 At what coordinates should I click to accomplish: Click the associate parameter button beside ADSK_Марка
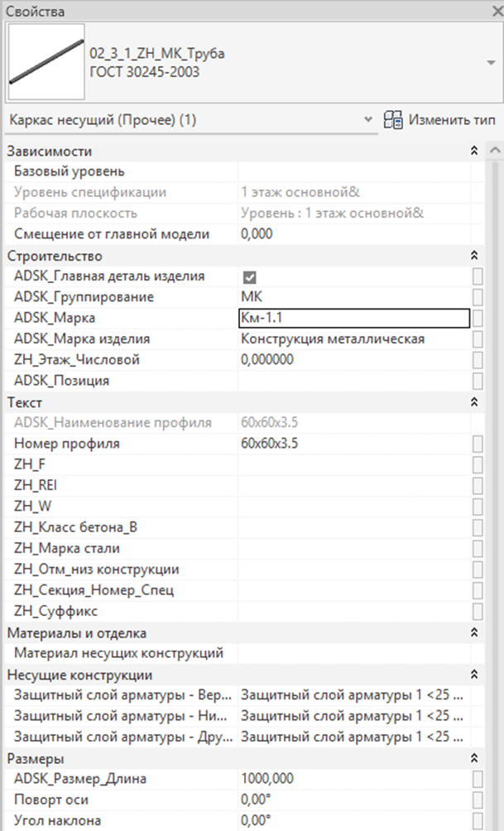478,318
